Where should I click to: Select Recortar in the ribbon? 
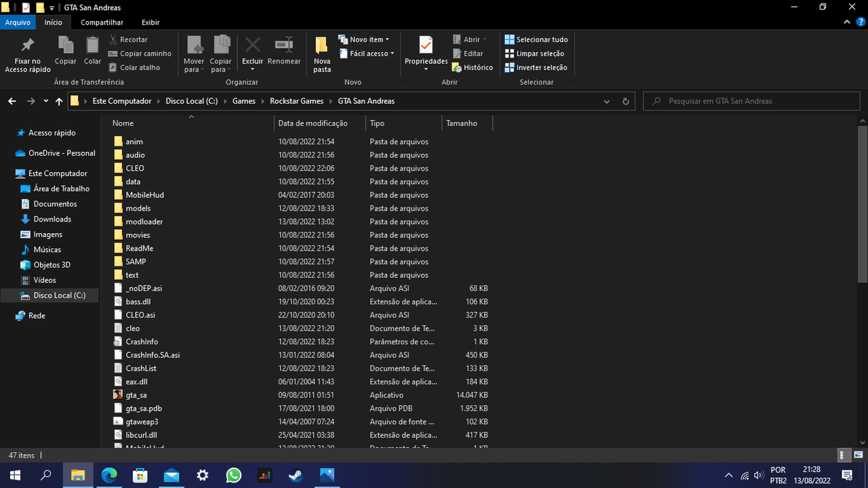(128, 39)
